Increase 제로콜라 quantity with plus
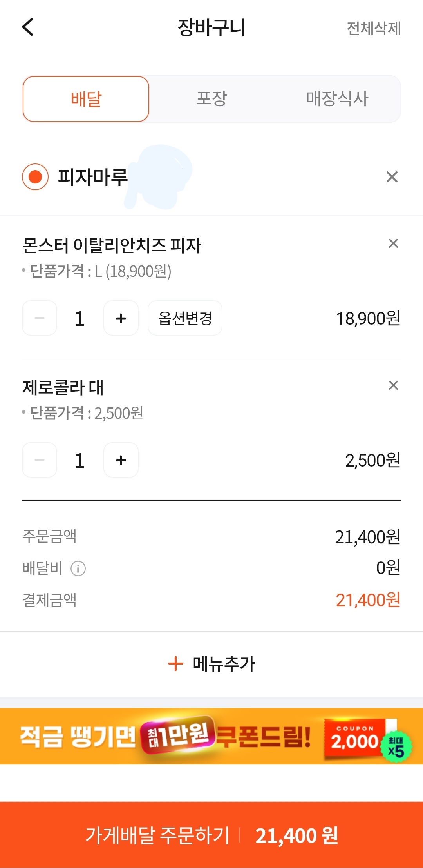 click(121, 460)
